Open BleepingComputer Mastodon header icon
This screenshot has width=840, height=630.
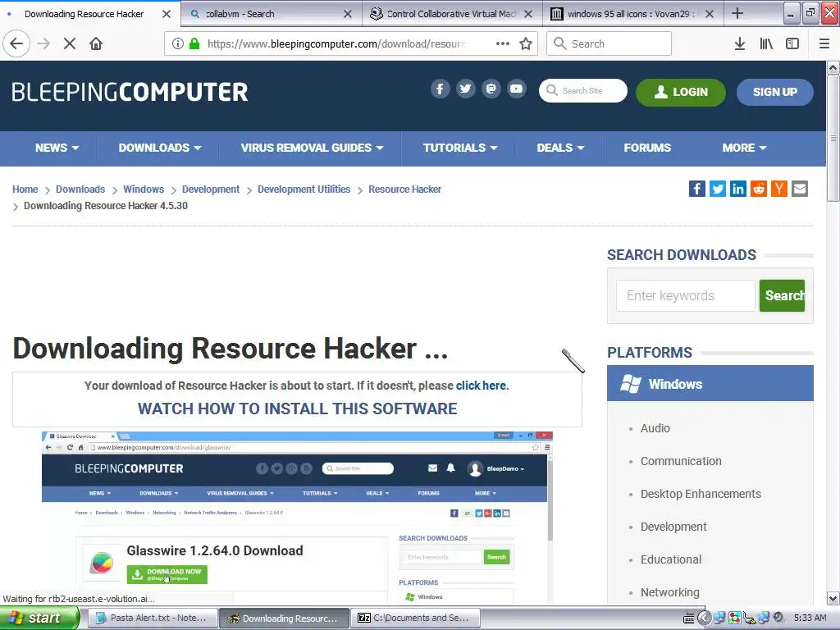491,89
